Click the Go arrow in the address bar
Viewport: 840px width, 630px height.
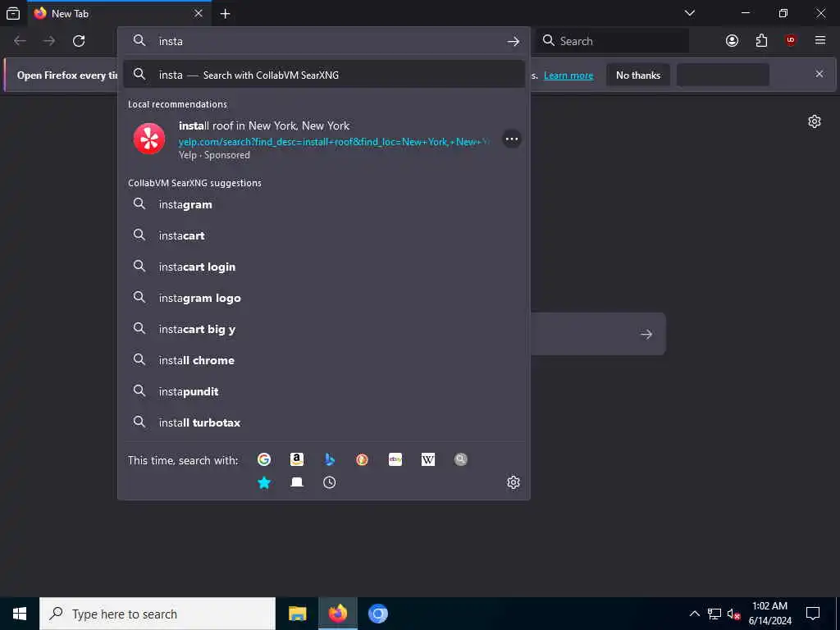[514, 41]
